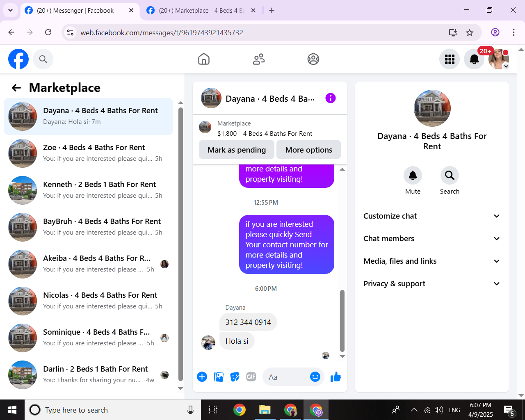This screenshot has width=525, height=420.
Task: Open the Windows Start menu
Action: (12, 410)
